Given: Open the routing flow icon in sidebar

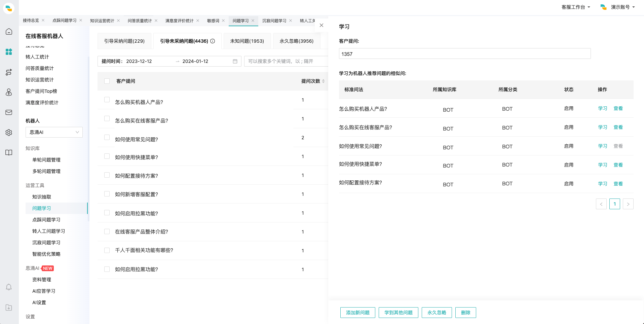Looking at the screenshot, I should pos(9,72).
